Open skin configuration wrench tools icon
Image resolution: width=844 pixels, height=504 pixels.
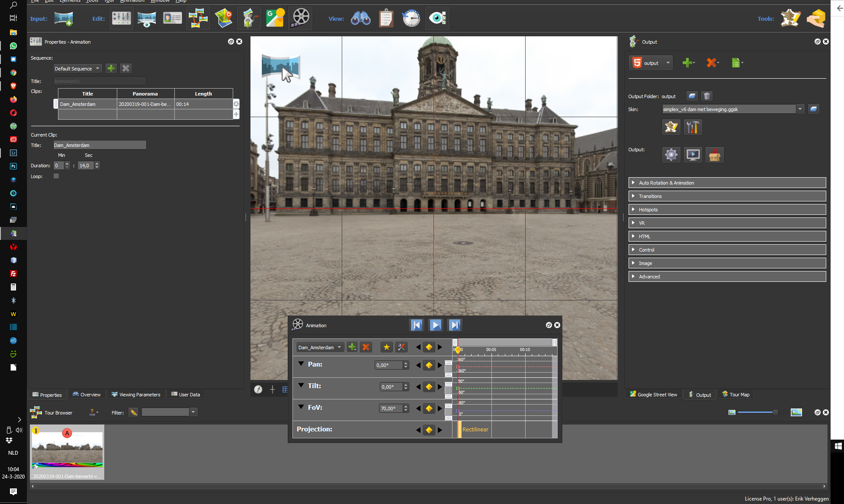[693, 127]
